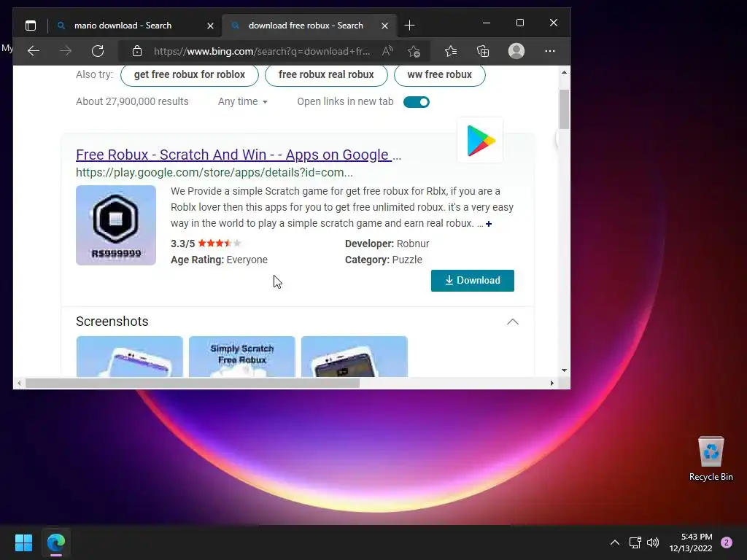
Task: Open a new browser tab
Action: [x=409, y=26]
